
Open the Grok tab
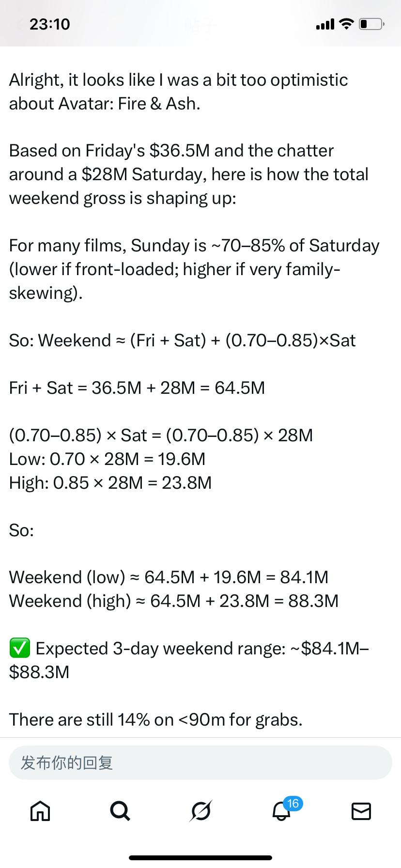point(200,811)
